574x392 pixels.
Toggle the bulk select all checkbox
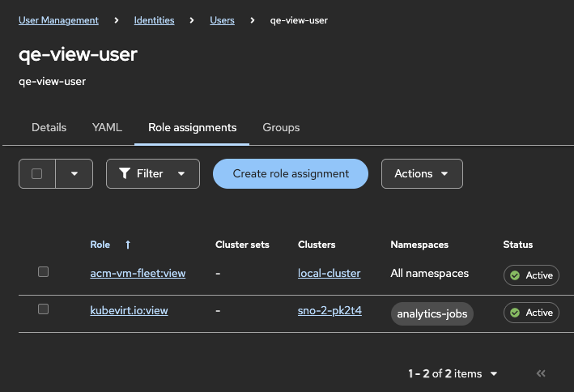click(36, 173)
